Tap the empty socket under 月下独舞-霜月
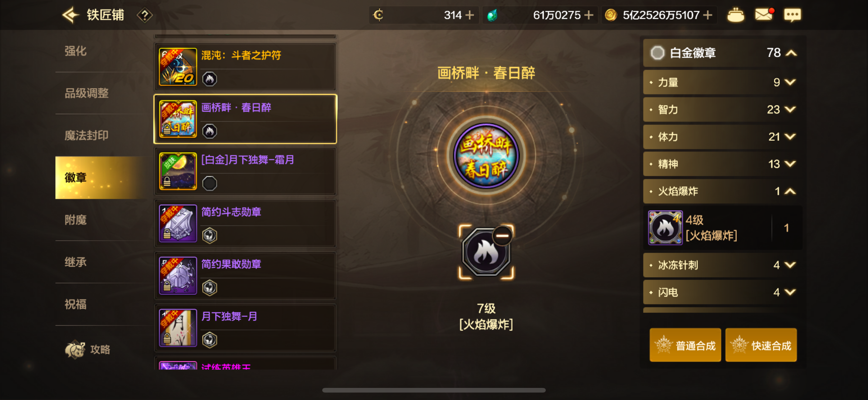The height and width of the screenshot is (400, 868). pos(210,184)
